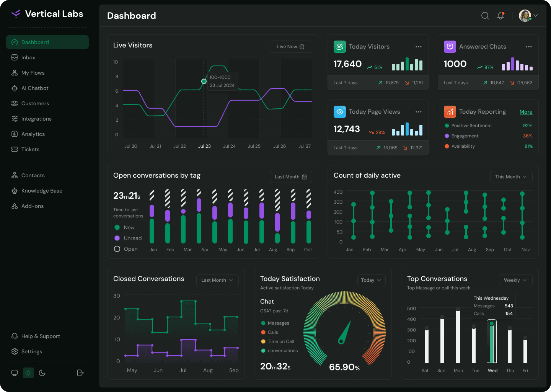This screenshot has width=551, height=392.
Task: Click the Dashboard page heading
Action: click(x=132, y=16)
